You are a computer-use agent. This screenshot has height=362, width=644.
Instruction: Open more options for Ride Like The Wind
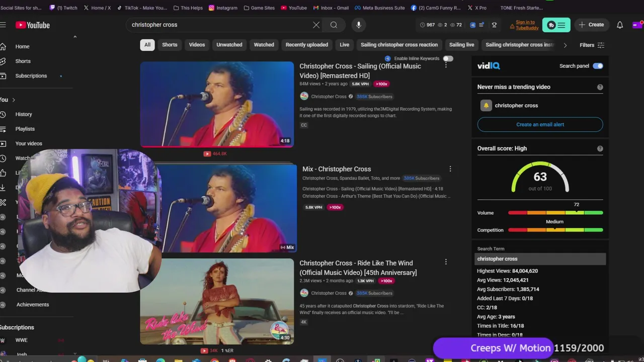point(446,262)
